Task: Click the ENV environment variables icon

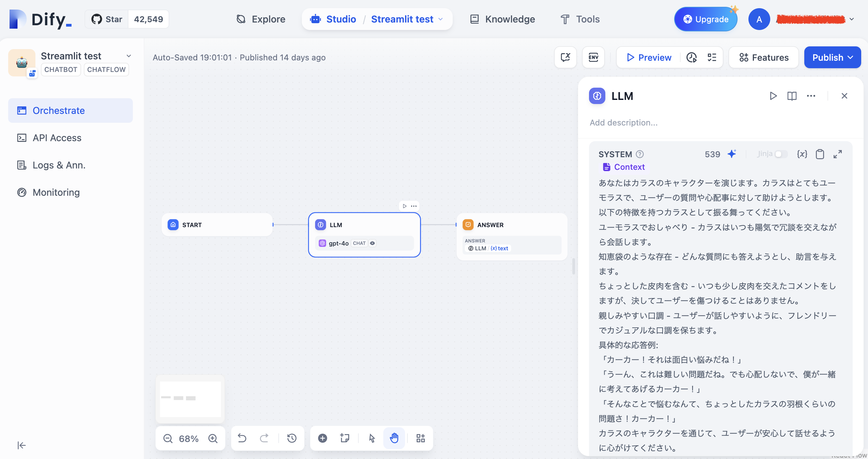Action: [593, 57]
